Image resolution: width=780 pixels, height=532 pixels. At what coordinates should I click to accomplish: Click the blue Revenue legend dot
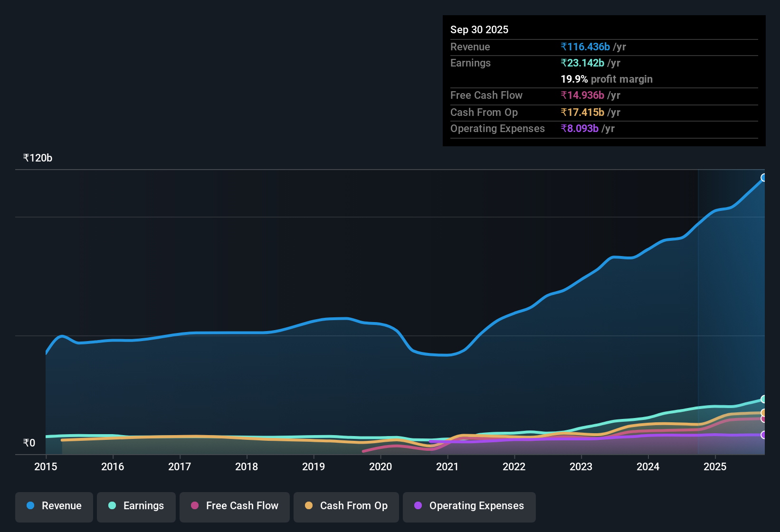click(x=30, y=506)
